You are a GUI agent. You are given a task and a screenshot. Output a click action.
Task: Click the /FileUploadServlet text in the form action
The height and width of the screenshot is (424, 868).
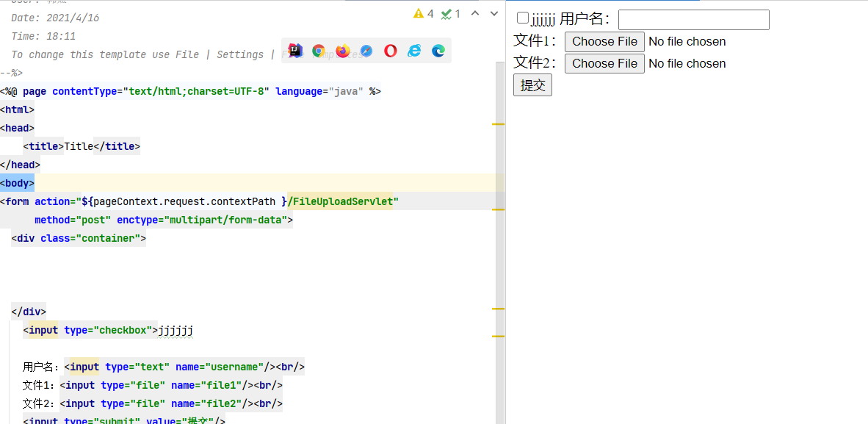[x=339, y=201]
